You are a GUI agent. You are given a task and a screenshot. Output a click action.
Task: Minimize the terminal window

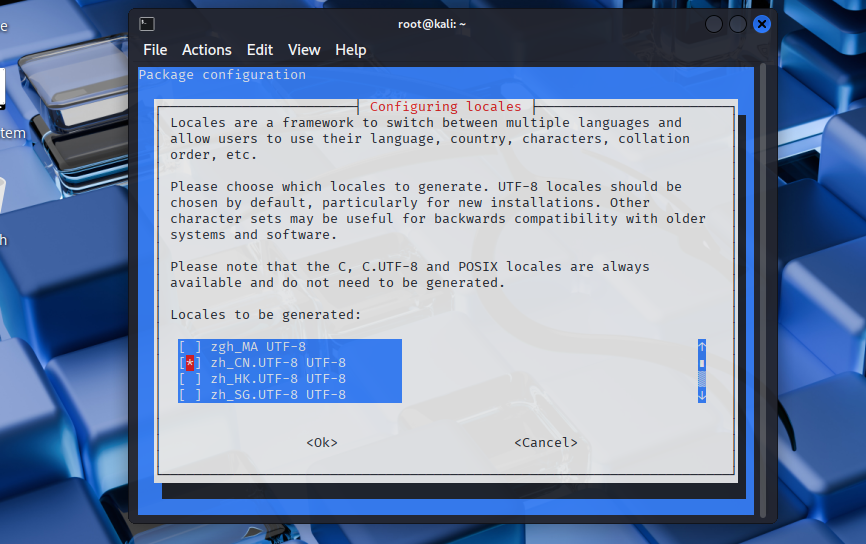pyautogui.click(x=714, y=24)
